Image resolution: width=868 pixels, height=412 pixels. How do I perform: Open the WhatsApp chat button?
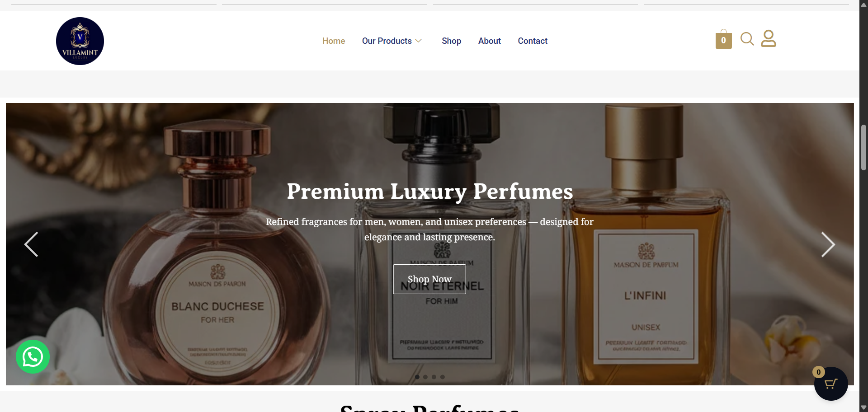33,357
